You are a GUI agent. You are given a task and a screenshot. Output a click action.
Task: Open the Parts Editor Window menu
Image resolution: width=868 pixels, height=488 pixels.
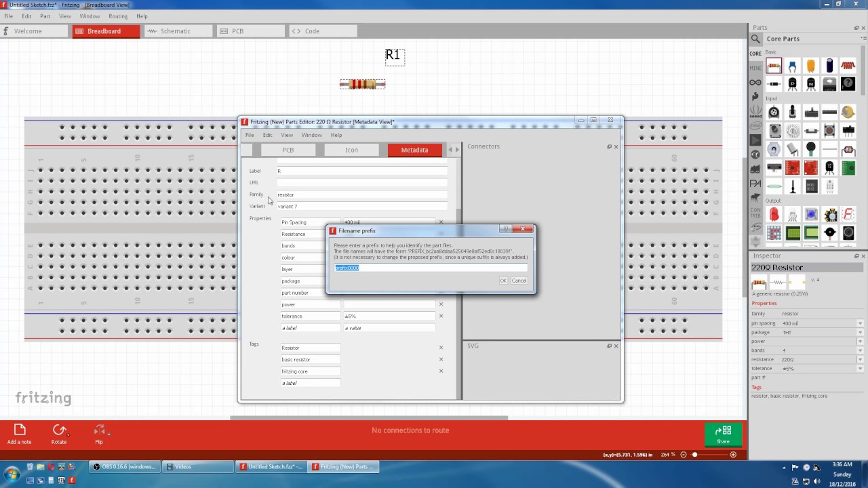coord(312,135)
